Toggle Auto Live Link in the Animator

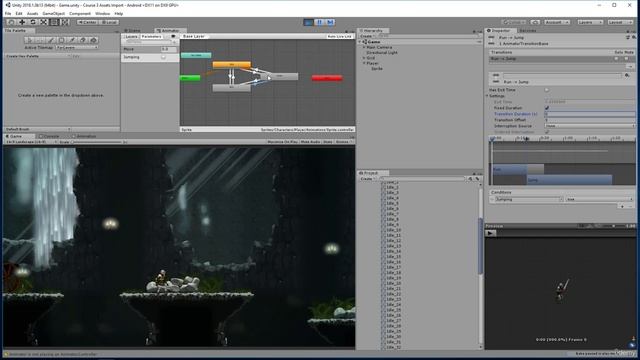pyautogui.click(x=339, y=36)
